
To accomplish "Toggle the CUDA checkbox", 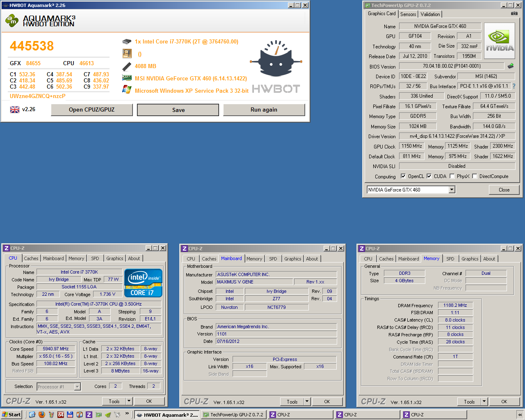I will click(429, 176).
